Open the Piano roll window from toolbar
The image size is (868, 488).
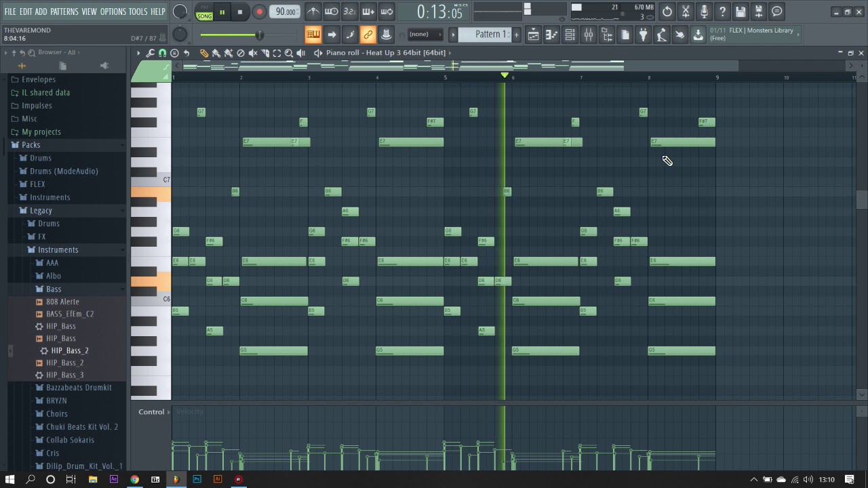pos(552,35)
